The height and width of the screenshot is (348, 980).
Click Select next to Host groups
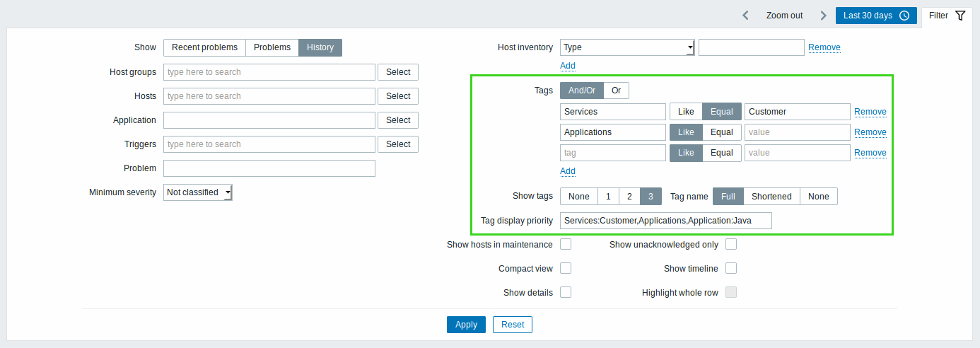point(398,72)
